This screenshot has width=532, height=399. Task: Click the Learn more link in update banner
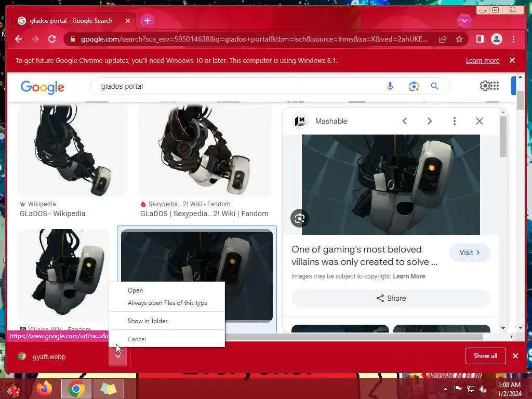483,60
